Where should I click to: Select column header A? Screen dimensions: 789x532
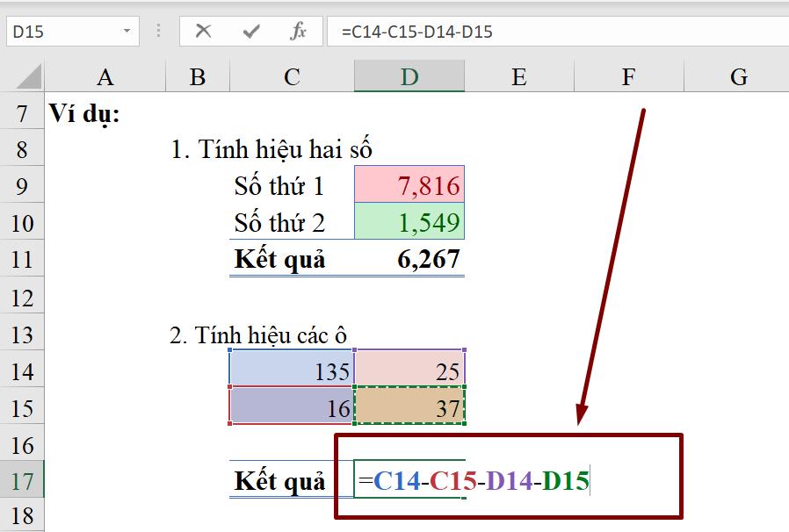pyautogui.click(x=105, y=76)
